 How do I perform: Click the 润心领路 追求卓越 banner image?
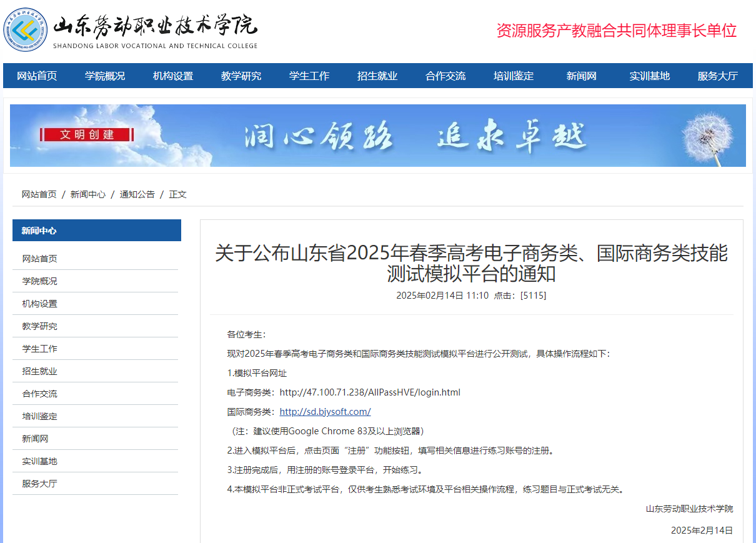point(412,136)
